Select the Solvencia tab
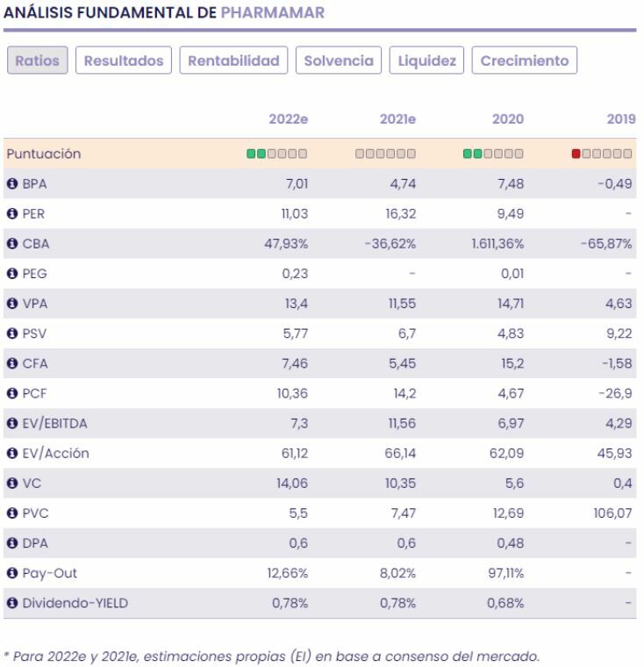This screenshot has width=644, height=667. click(x=339, y=61)
